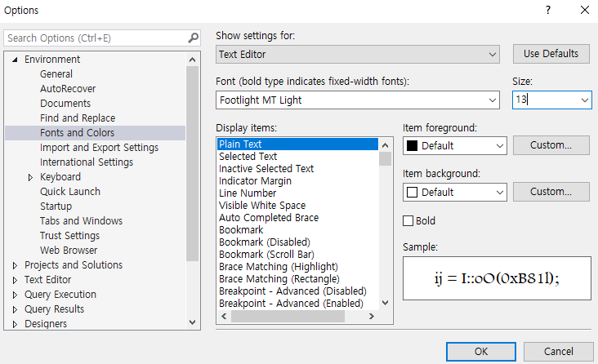Select Brace Matching (Rectangle) display item
The height and width of the screenshot is (364, 598).
pyautogui.click(x=279, y=279)
